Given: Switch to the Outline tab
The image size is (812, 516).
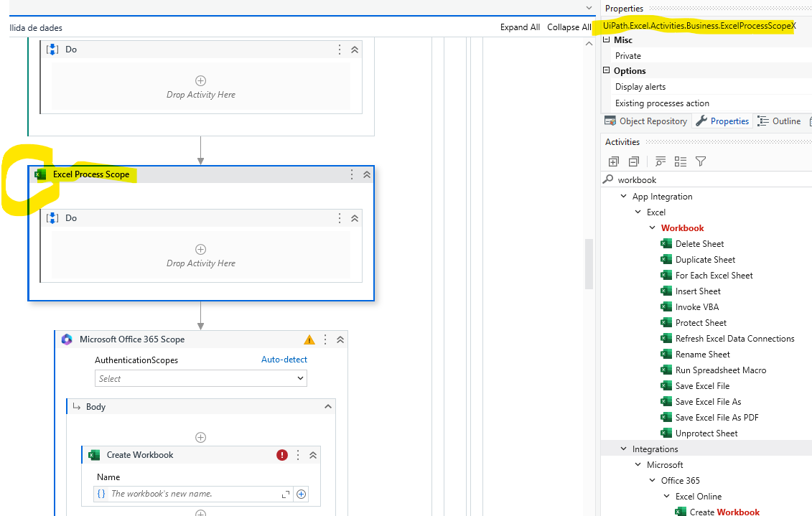Looking at the screenshot, I should click(779, 121).
